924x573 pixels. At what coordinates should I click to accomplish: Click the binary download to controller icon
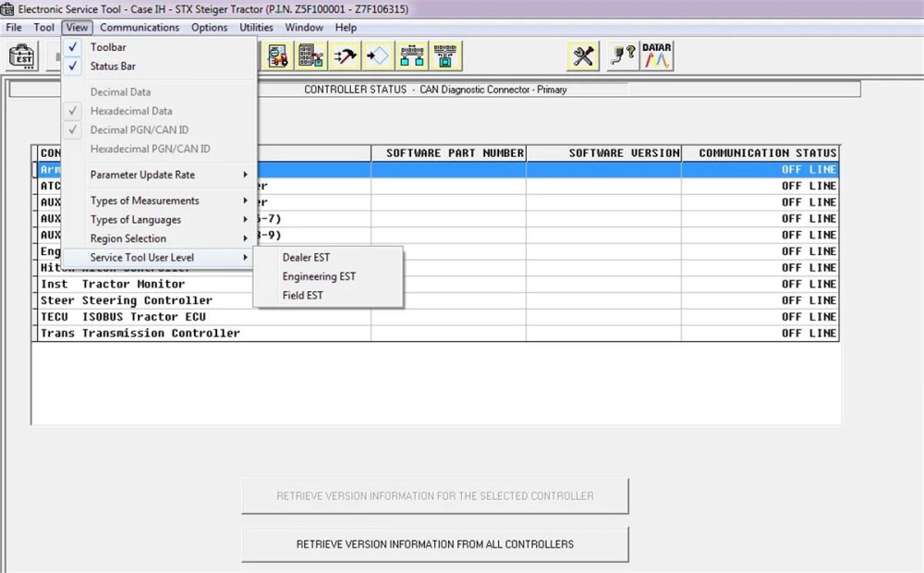coord(445,56)
